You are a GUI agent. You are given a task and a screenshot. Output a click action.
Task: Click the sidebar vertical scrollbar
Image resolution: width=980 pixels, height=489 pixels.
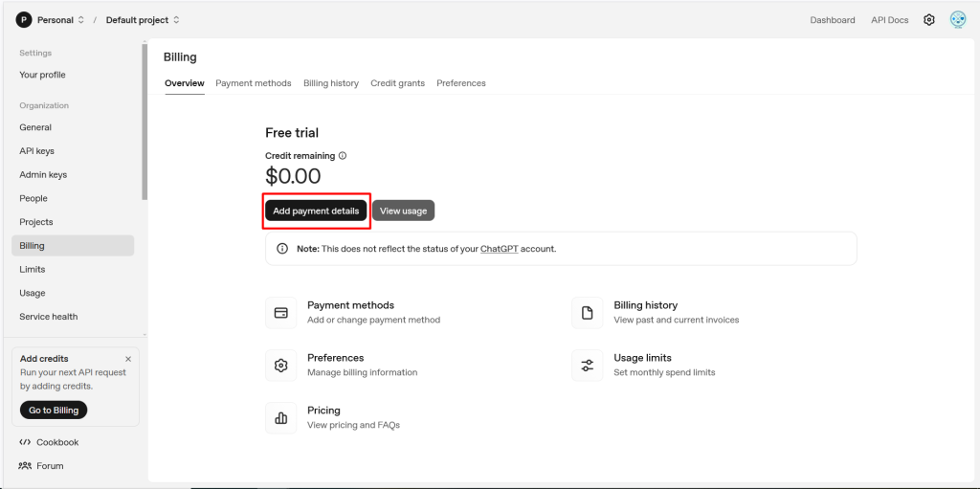145,124
